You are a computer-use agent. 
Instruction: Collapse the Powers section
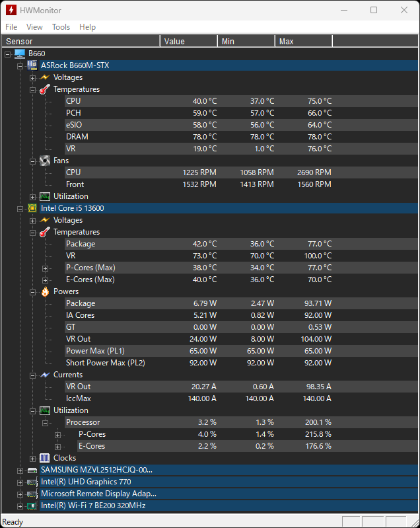(x=32, y=292)
